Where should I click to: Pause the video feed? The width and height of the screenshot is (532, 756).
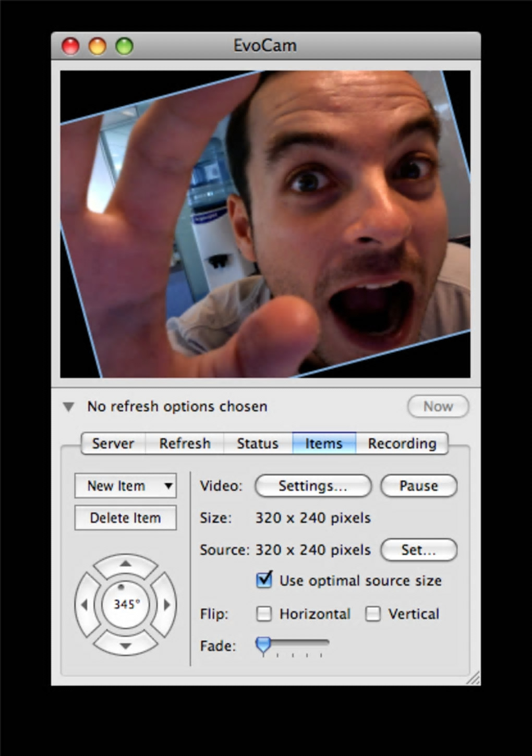click(419, 486)
